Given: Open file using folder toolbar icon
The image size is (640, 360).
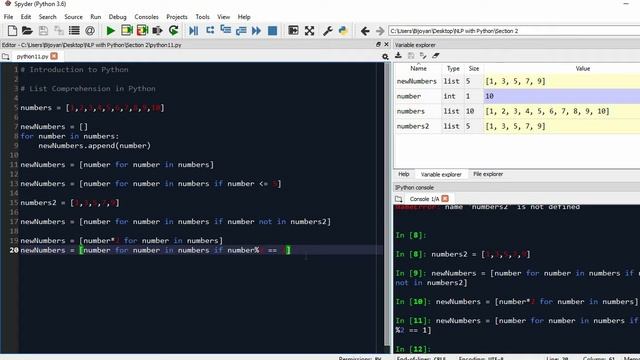Looking at the screenshot, I should [x=27, y=31].
